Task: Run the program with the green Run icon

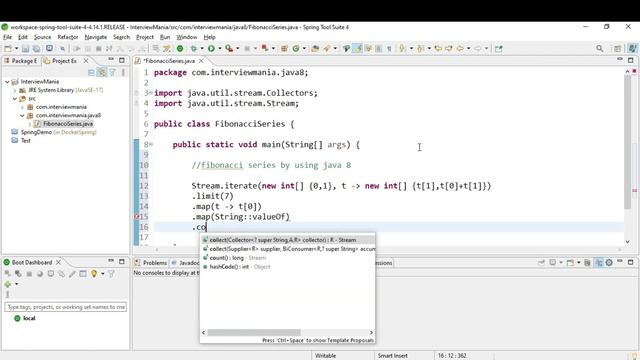Action: (211, 49)
